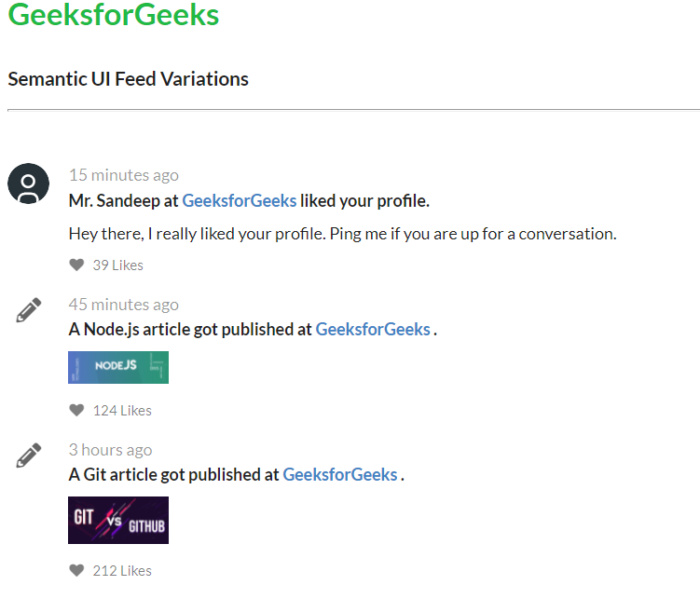
Task: Click the Semantic UI Feed Variations heading
Action: point(128,79)
